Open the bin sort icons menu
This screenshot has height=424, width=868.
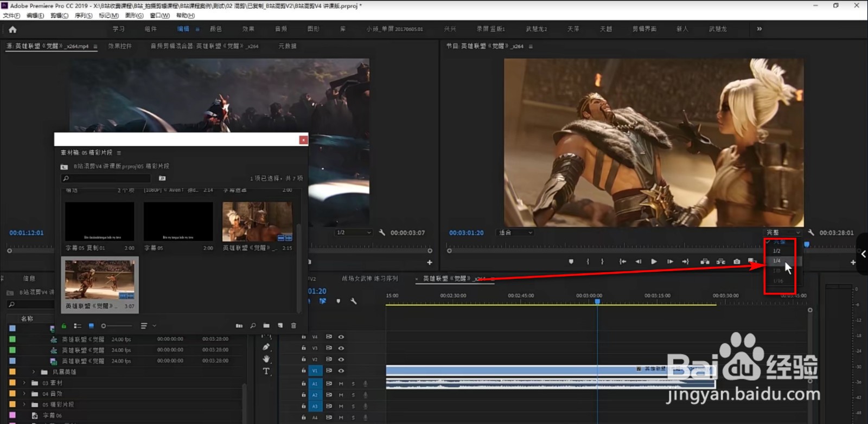148,326
